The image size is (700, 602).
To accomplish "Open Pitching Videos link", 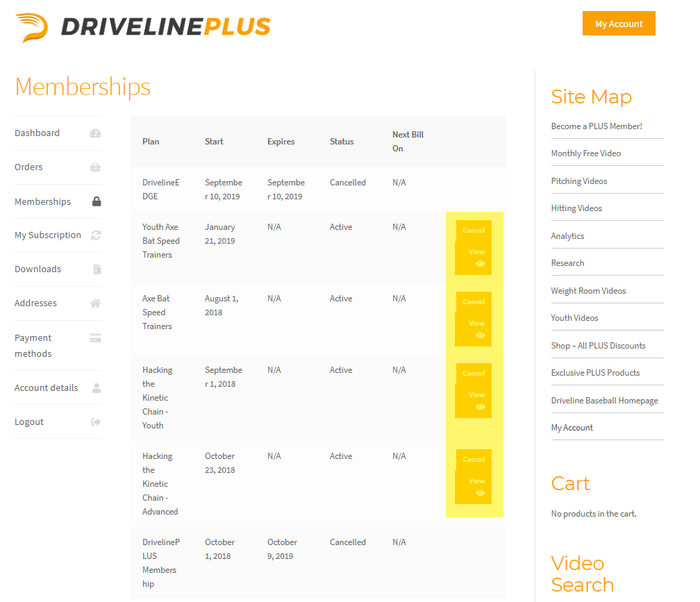I will 579,181.
